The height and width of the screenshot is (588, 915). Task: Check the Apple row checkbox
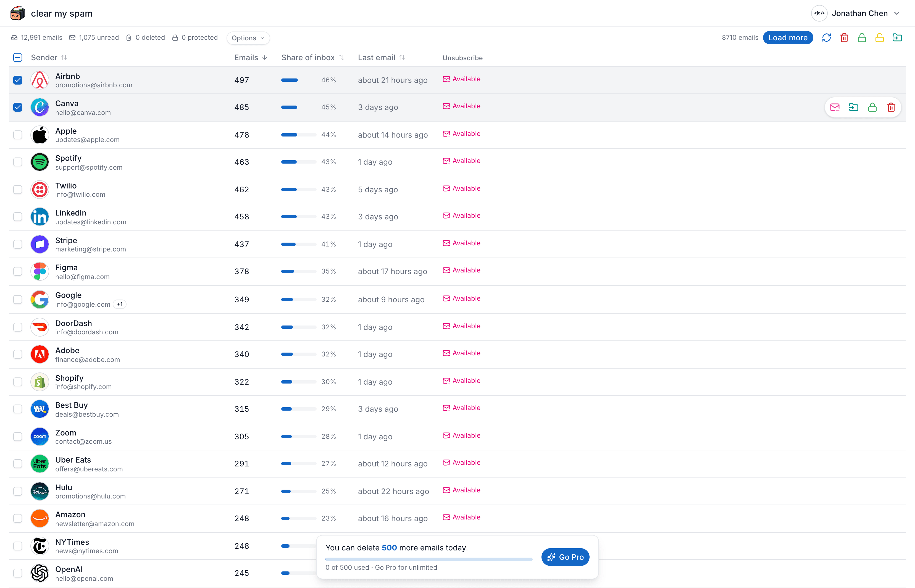tap(18, 135)
